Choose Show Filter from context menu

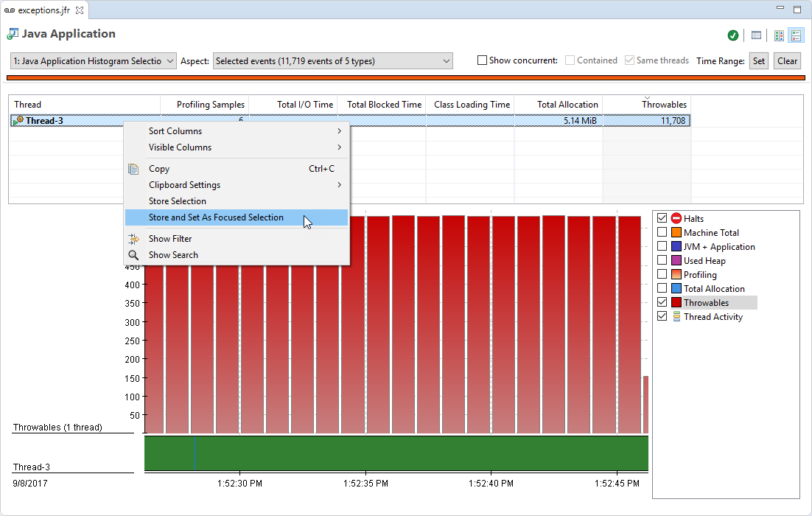click(x=237, y=239)
